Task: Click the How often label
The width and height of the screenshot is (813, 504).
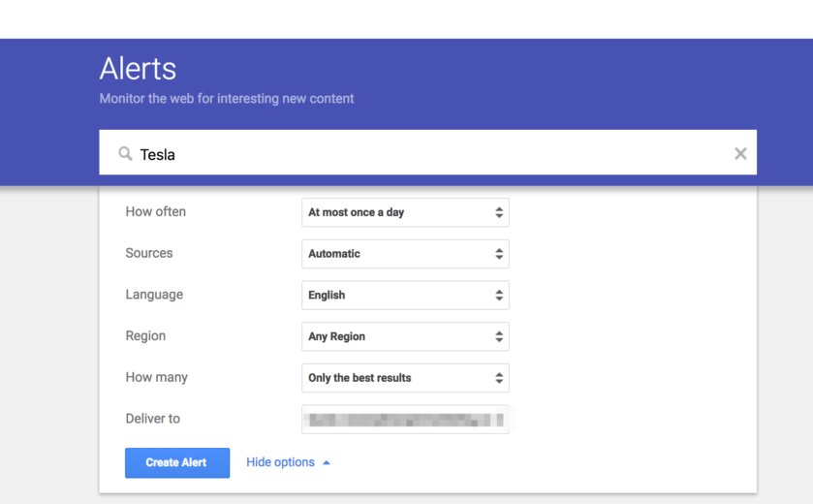Action: [156, 211]
